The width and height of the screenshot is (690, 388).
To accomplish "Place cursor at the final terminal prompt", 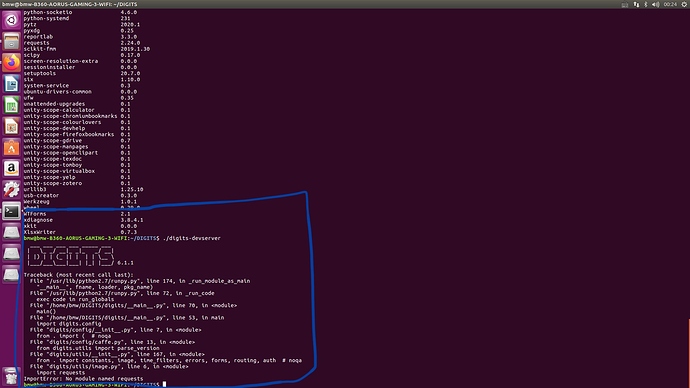I will (165, 384).
